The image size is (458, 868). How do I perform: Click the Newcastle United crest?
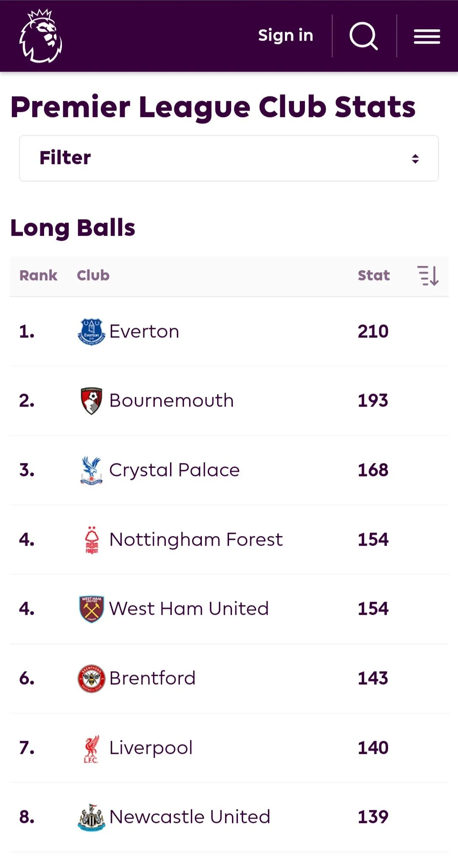pyautogui.click(x=91, y=817)
